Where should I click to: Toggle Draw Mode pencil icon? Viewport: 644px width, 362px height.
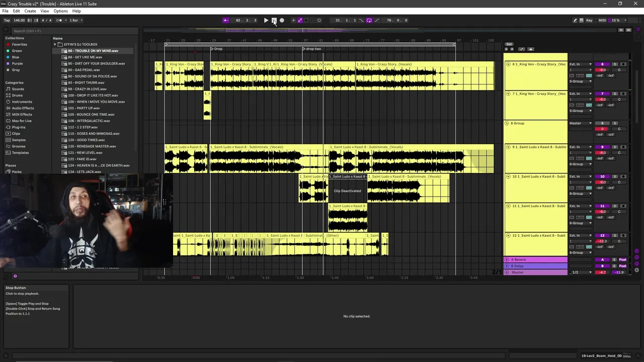575,20
